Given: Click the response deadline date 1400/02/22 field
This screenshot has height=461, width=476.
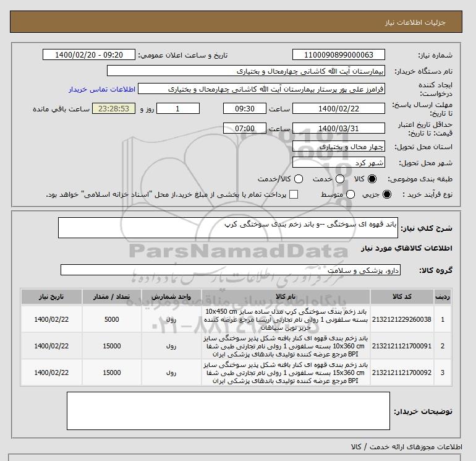Looking at the screenshot, I should (339, 108).
